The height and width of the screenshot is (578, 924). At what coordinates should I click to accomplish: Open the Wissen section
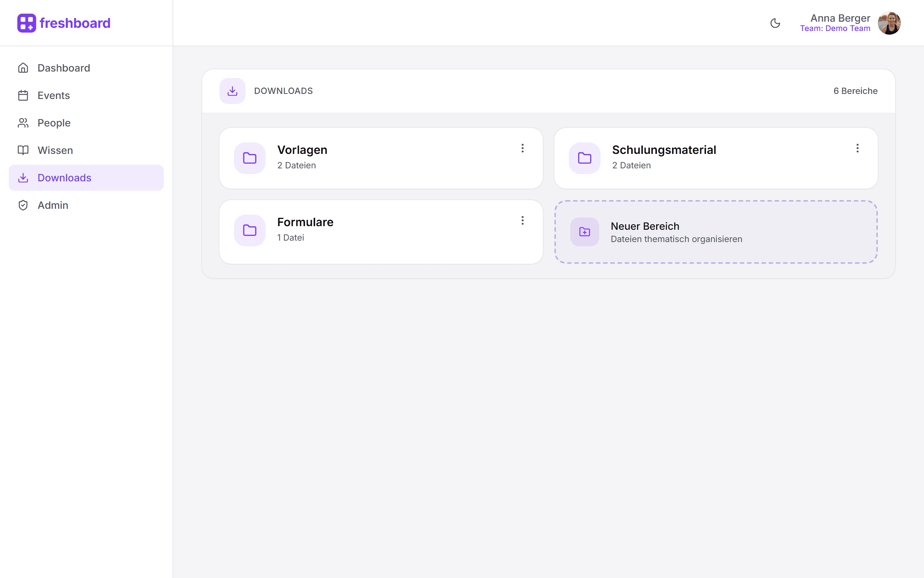tap(86, 150)
